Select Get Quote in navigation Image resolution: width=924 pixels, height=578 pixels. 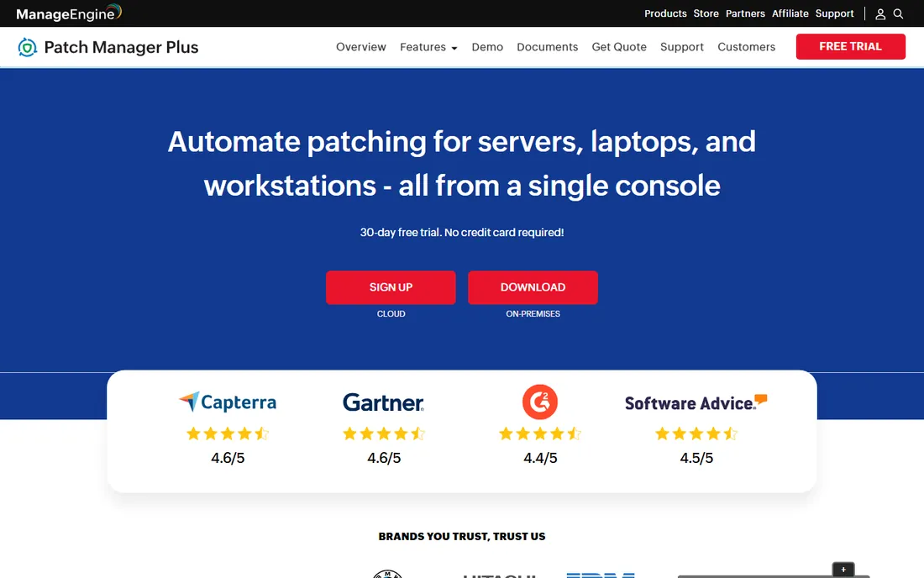619,47
